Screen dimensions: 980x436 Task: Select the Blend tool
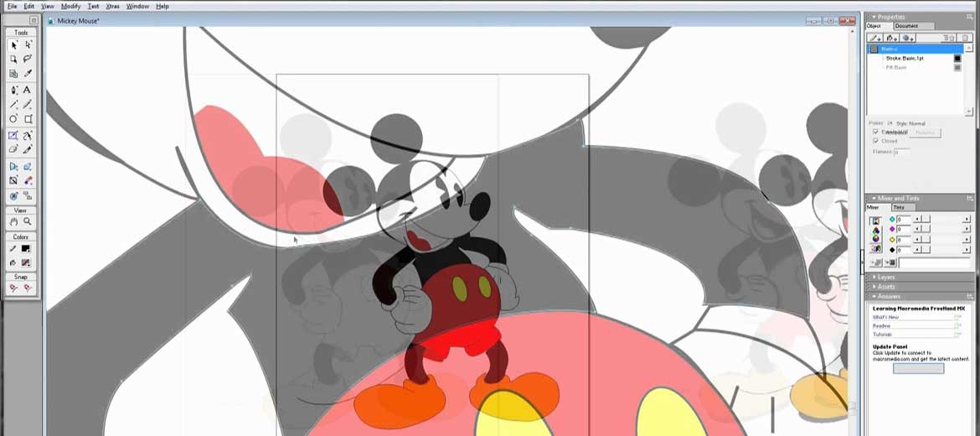[x=28, y=181]
